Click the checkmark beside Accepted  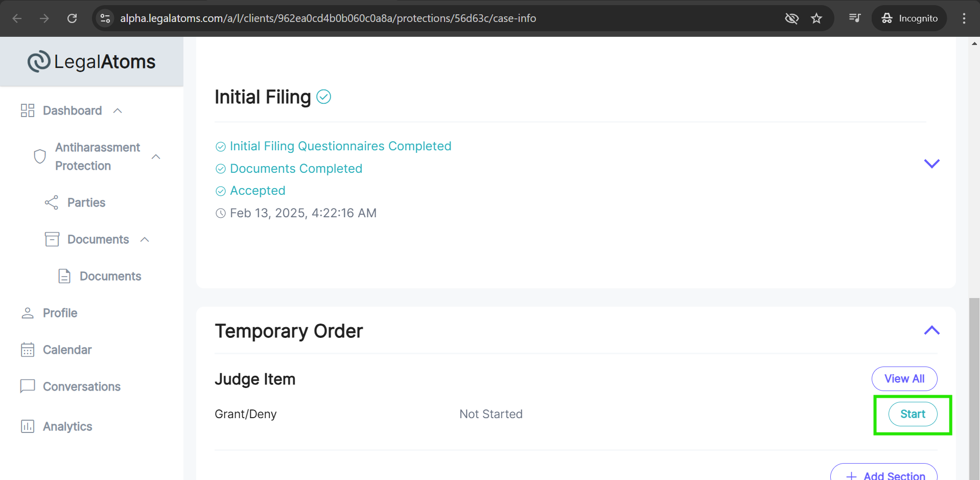221,191
